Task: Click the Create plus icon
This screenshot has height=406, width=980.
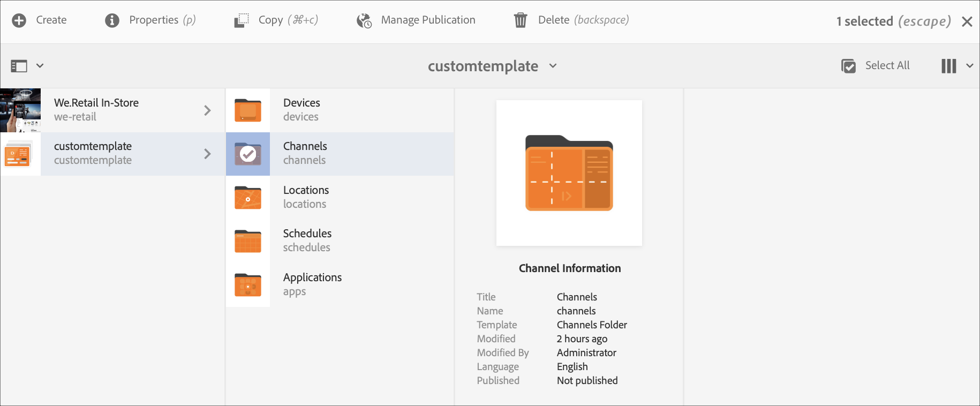Action: 19,20
